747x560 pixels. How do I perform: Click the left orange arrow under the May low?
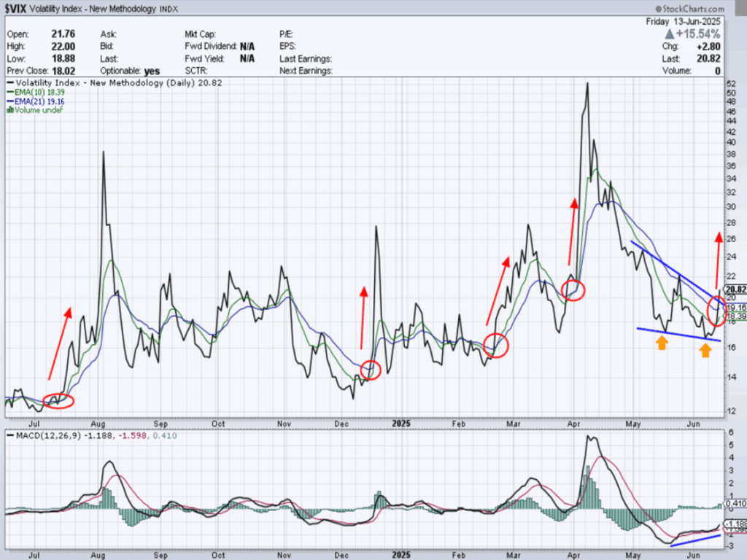click(x=662, y=343)
